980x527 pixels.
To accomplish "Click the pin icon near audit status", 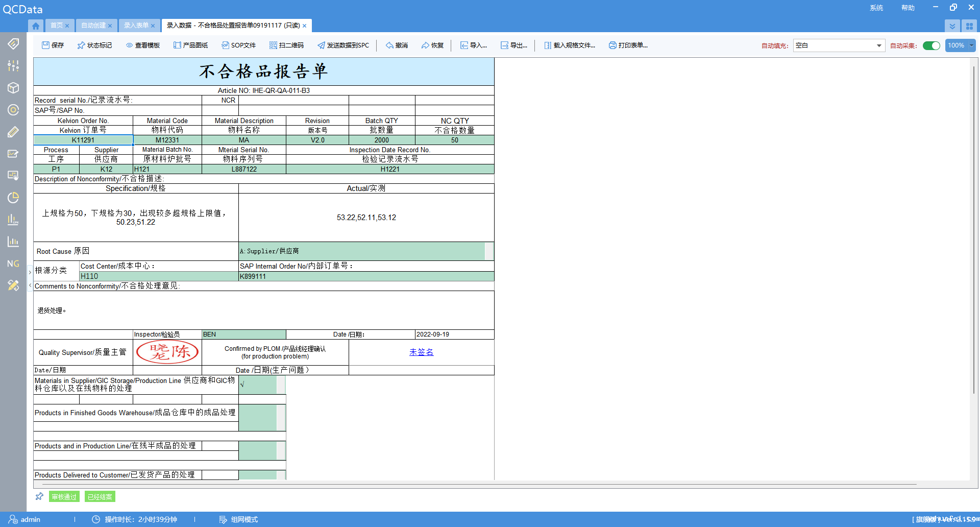I will pos(39,496).
